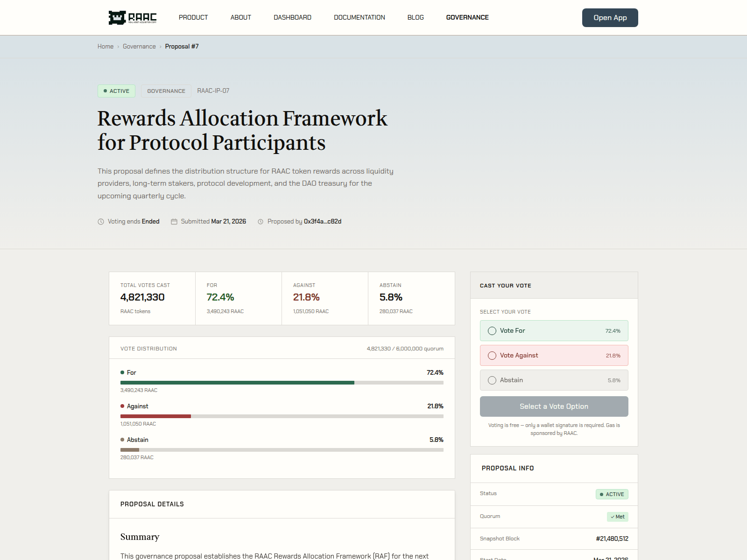747x560 pixels.
Task: Click the checkmark icon in Quorum Met badge
Action: click(x=613, y=517)
